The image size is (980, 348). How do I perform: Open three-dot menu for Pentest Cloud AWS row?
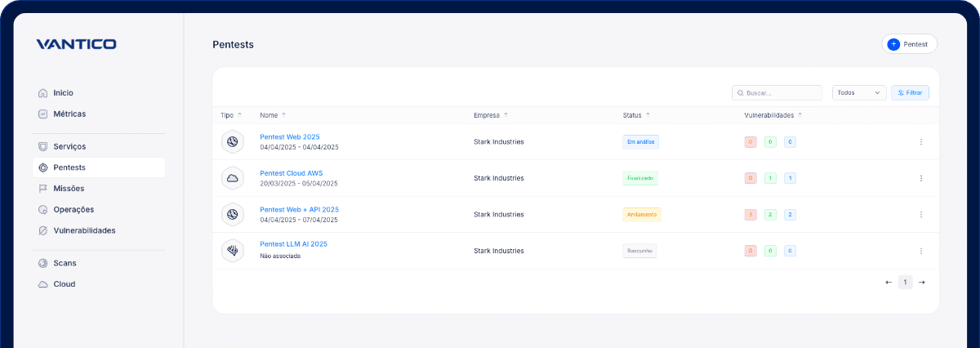point(921,178)
